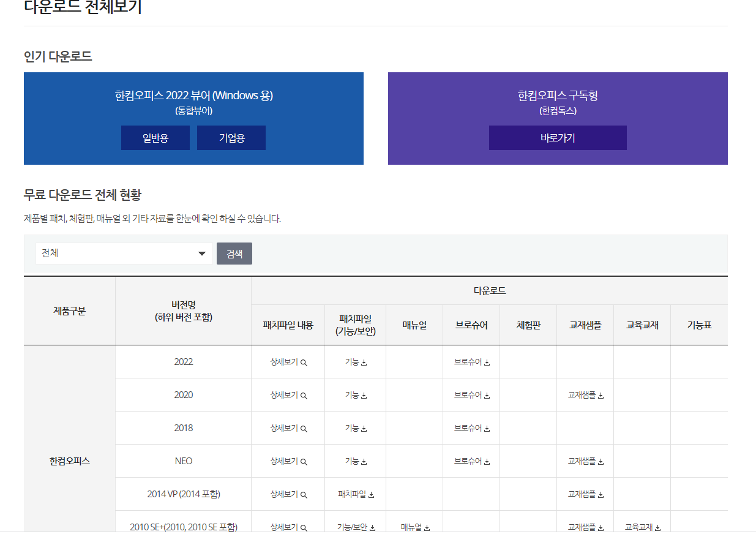Click the 매뉴얼 column header
Screen dimensions: 756x534
click(414, 325)
